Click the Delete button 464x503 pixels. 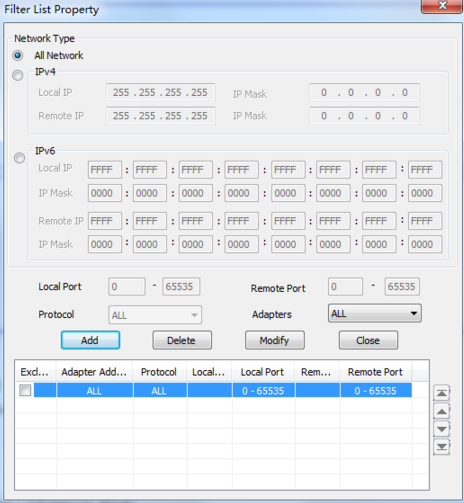(182, 340)
